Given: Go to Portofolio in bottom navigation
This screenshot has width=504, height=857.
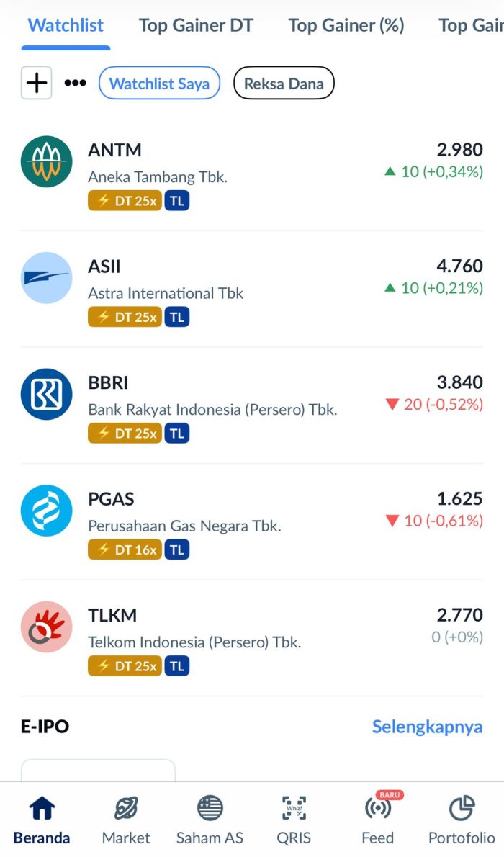Looking at the screenshot, I should point(462,820).
